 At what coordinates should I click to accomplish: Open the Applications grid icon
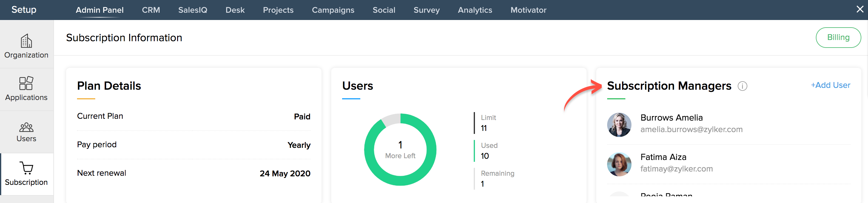26,83
